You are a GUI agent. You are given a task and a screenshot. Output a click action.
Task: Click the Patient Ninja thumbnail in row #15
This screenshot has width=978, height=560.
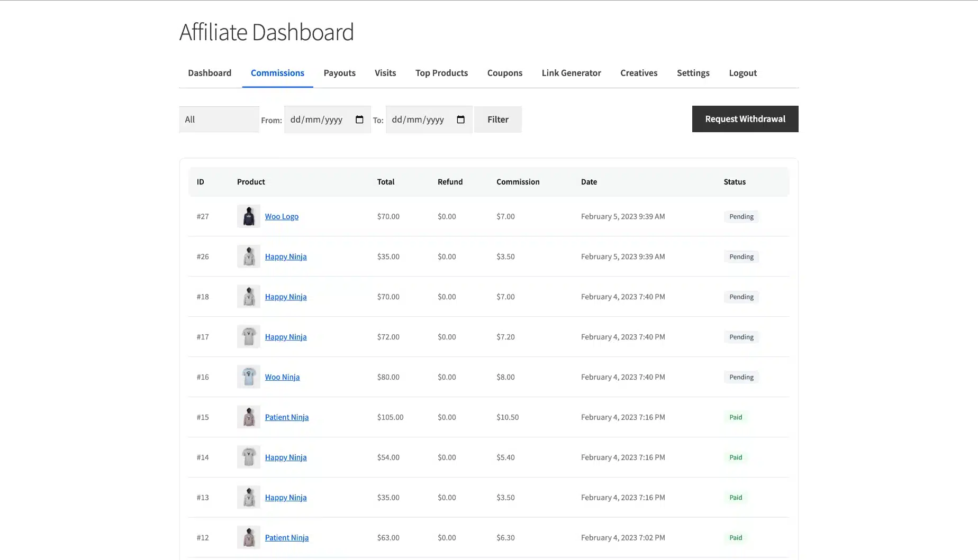248,417
